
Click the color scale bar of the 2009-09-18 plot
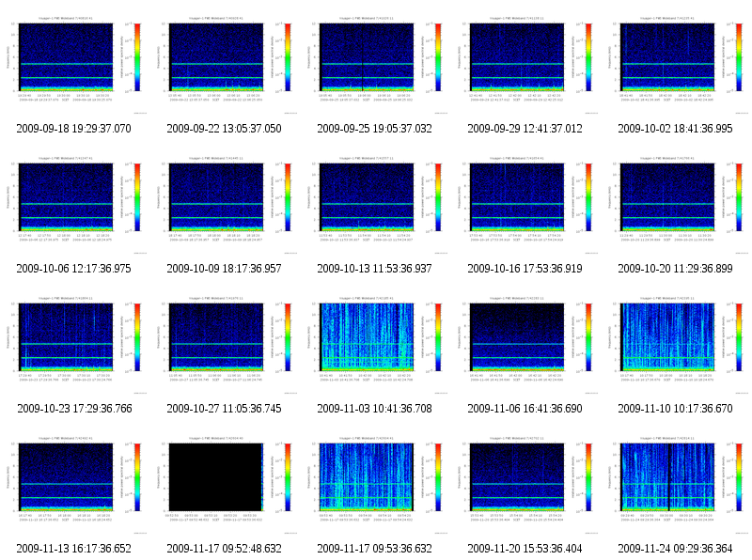click(137, 57)
